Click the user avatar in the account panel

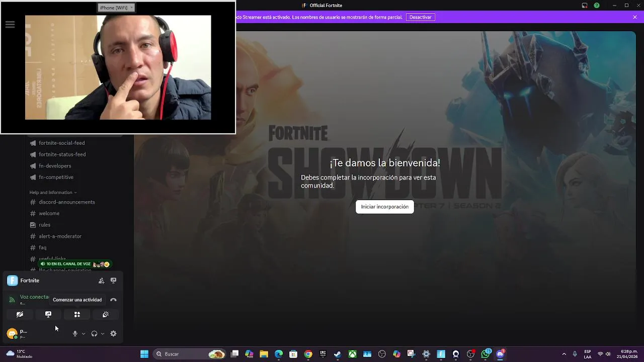(12, 333)
